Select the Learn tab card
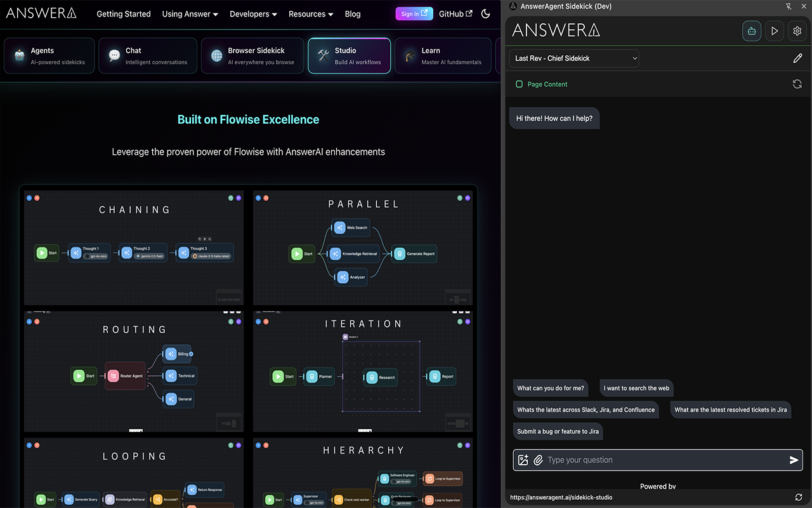 (x=443, y=56)
